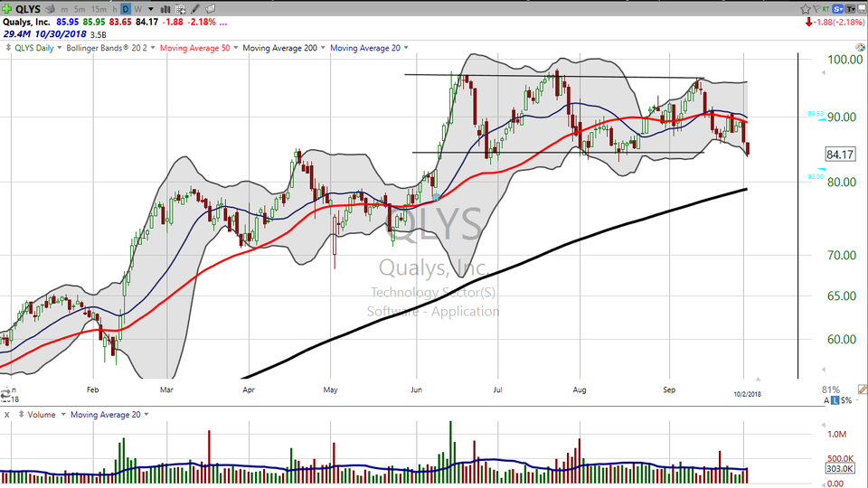Switch to the 5m timeframe
Viewport: 868px width, 488px height.
(x=80, y=9)
